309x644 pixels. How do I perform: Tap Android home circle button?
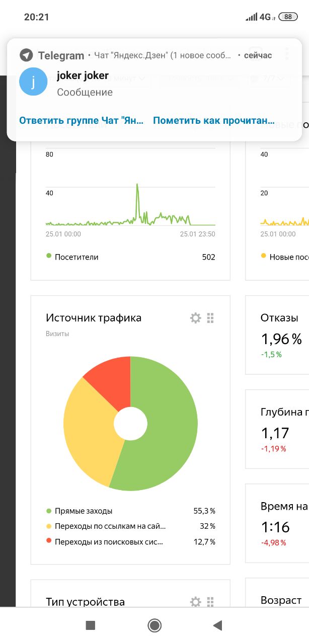point(154,625)
